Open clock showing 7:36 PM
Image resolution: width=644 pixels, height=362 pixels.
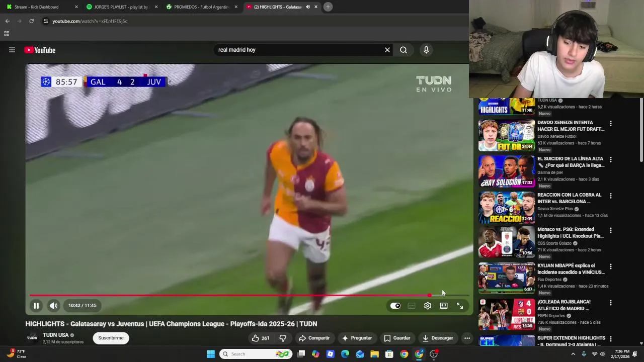coord(622,354)
